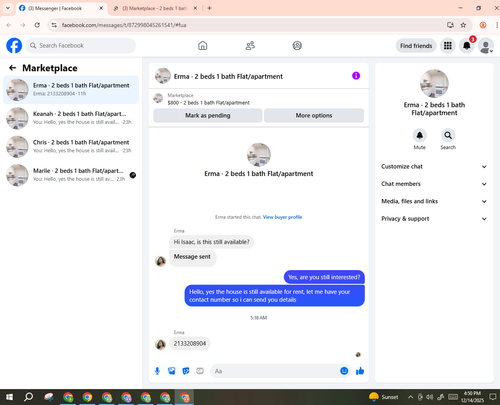Install app icon in the address bar

[x=450, y=25]
